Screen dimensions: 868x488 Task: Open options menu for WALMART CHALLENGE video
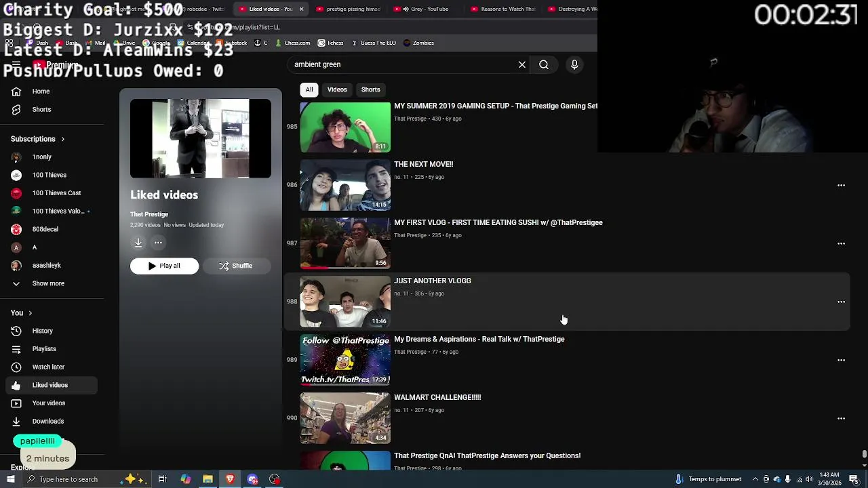point(841,418)
